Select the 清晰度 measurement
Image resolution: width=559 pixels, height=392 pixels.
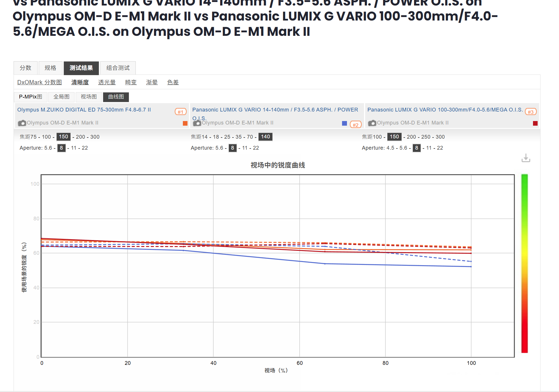coord(80,82)
